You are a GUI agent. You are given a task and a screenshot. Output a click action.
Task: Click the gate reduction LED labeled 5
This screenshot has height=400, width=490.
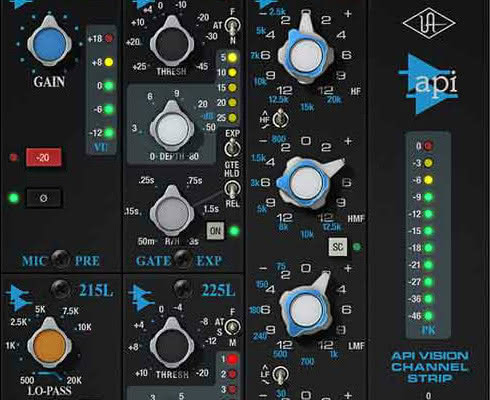tap(232, 58)
